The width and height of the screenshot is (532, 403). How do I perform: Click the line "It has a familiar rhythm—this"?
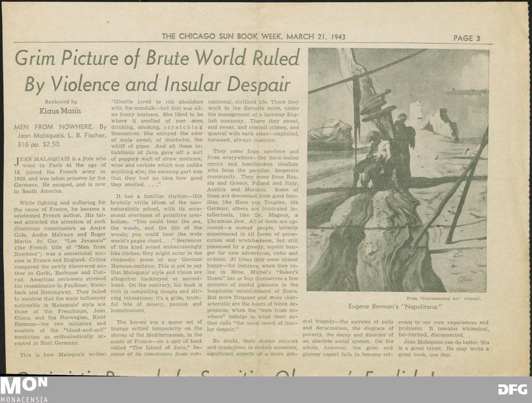[159, 196]
